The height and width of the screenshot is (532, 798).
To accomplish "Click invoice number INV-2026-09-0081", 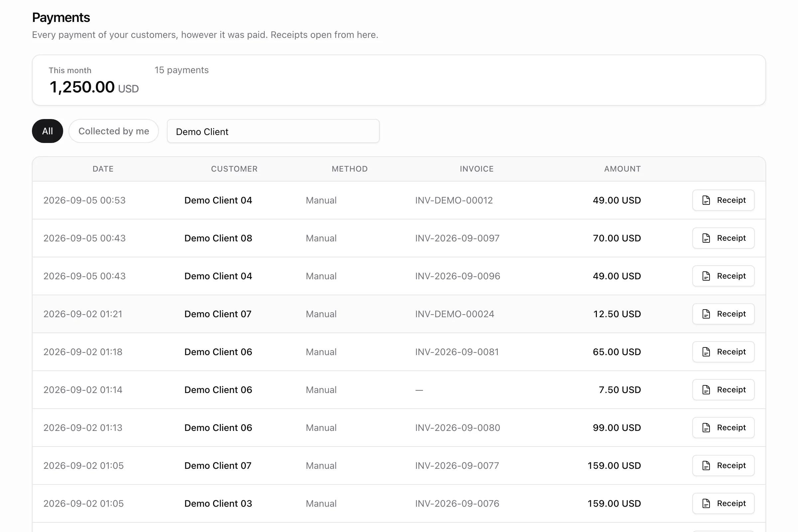I will coord(457,352).
